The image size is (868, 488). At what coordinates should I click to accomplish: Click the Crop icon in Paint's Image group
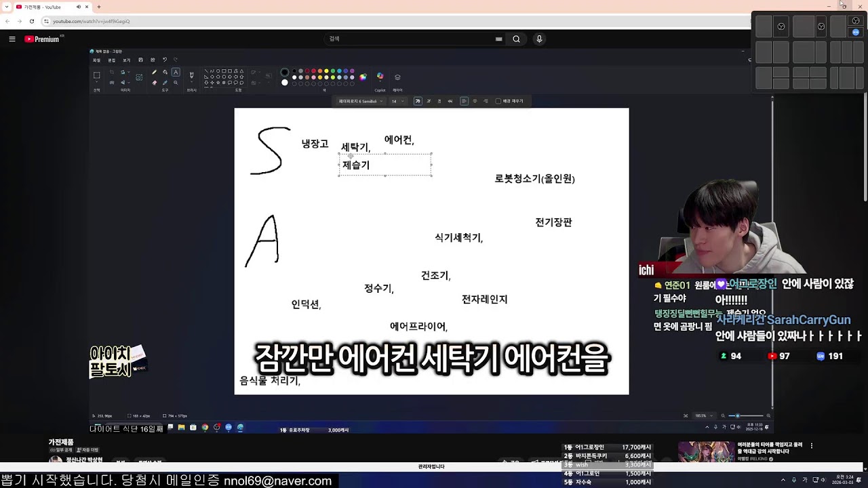112,72
